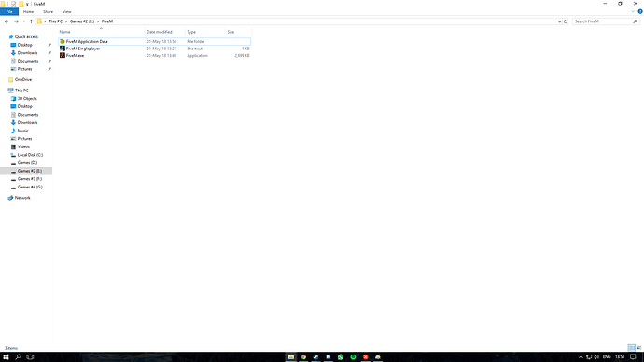This screenshot has width=644, height=362.
Task: Open network status in system tray
Action: (x=589, y=357)
